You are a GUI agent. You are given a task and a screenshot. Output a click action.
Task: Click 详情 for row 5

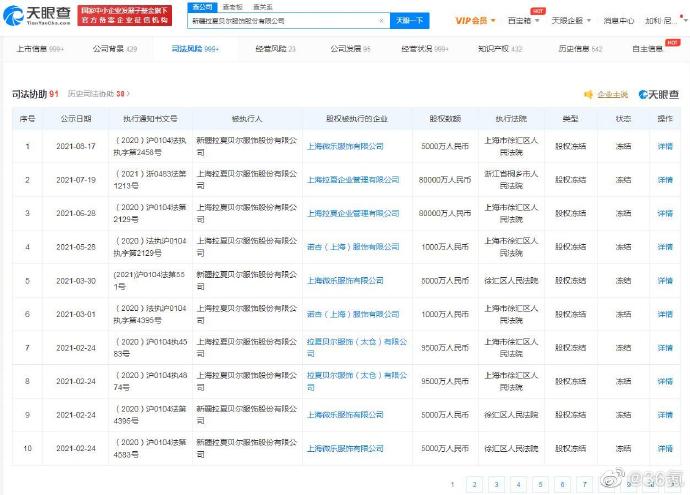665,281
